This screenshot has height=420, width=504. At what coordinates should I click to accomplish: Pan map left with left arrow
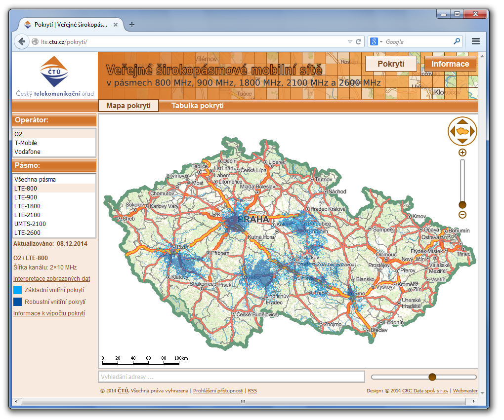[453, 131]
